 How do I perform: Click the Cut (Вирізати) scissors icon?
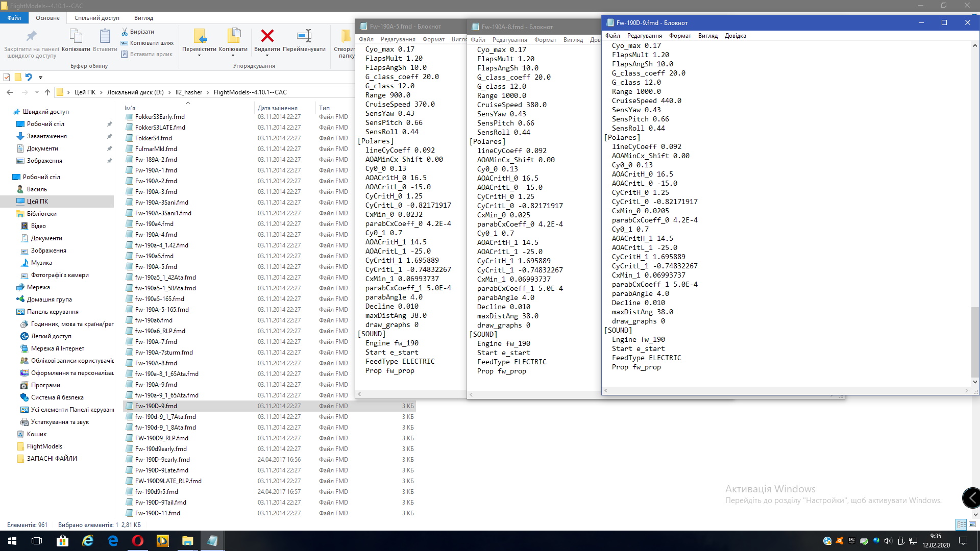[x=125, y=32]
